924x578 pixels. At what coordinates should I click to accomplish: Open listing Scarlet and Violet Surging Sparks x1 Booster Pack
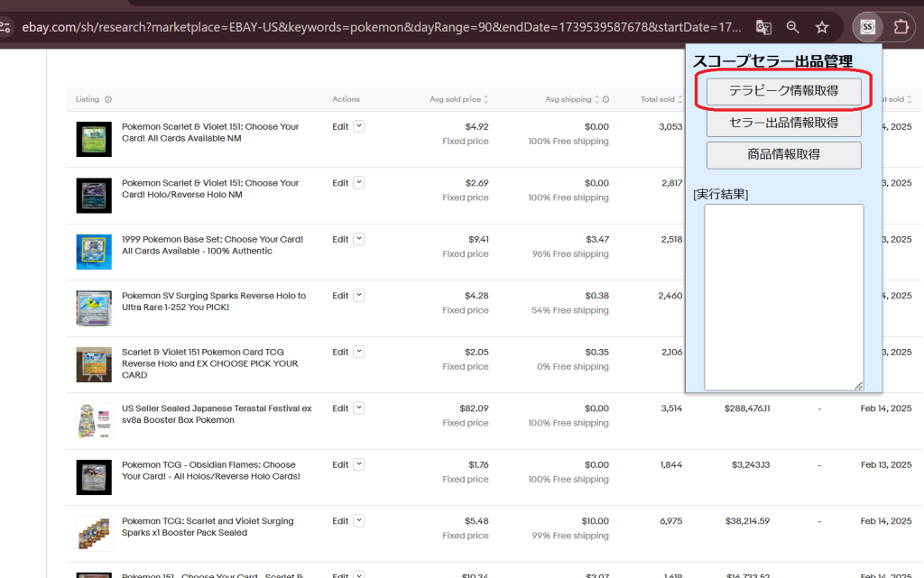(208, 527)
